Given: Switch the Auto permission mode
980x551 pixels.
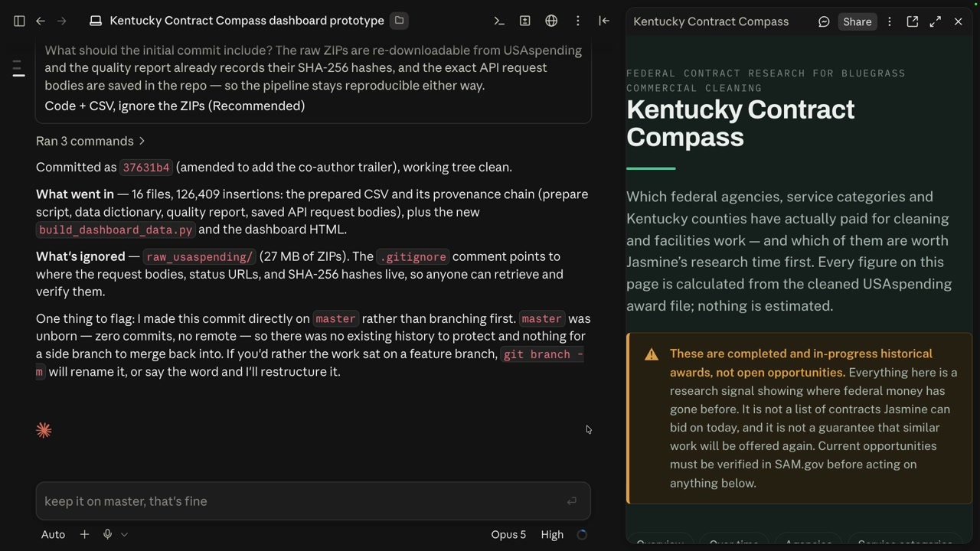Looking at the screenshot, I should click(53, 534).
